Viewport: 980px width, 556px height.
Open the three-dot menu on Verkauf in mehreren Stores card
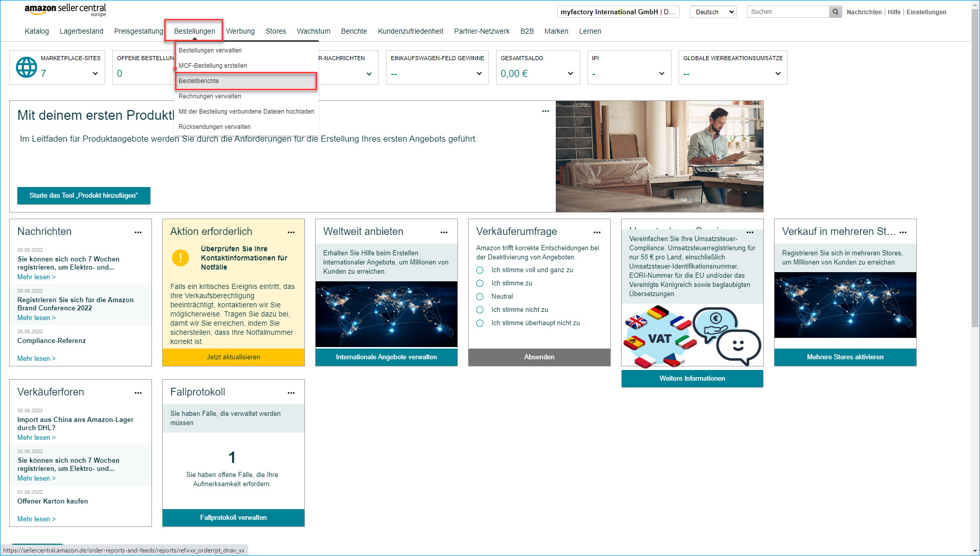point(903,232)
